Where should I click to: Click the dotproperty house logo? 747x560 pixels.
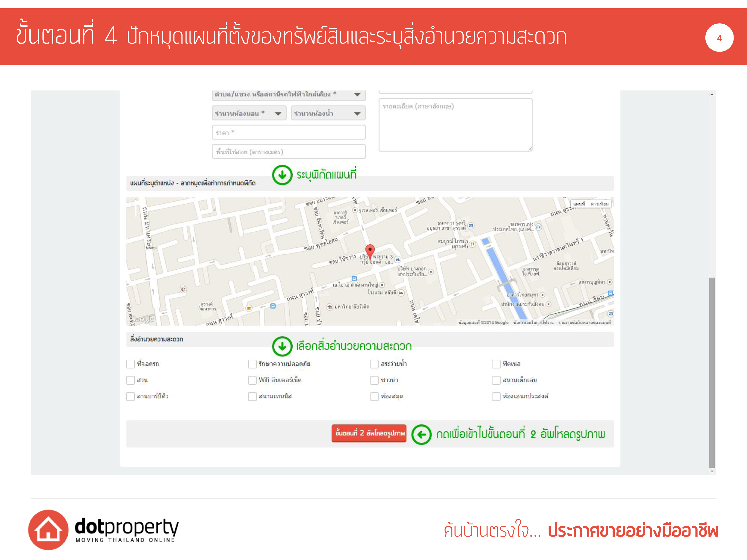(48, 529)
